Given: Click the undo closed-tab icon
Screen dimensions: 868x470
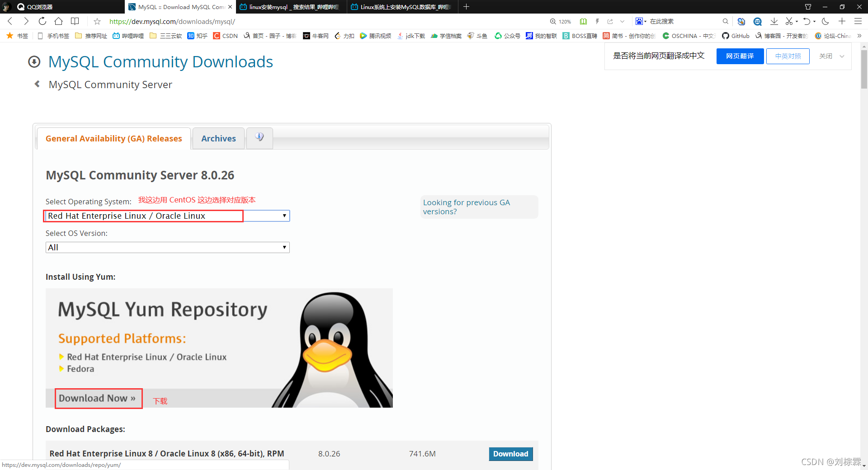Looking at the screenshot, I should coord(807,21).
